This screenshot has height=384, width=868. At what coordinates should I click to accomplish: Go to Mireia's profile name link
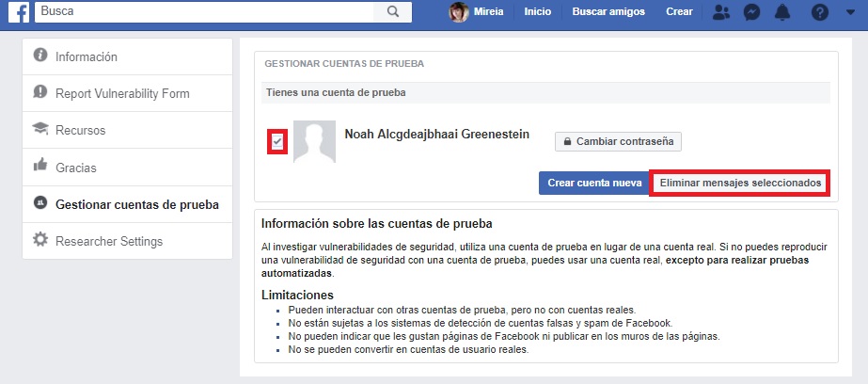click(488, 11)
